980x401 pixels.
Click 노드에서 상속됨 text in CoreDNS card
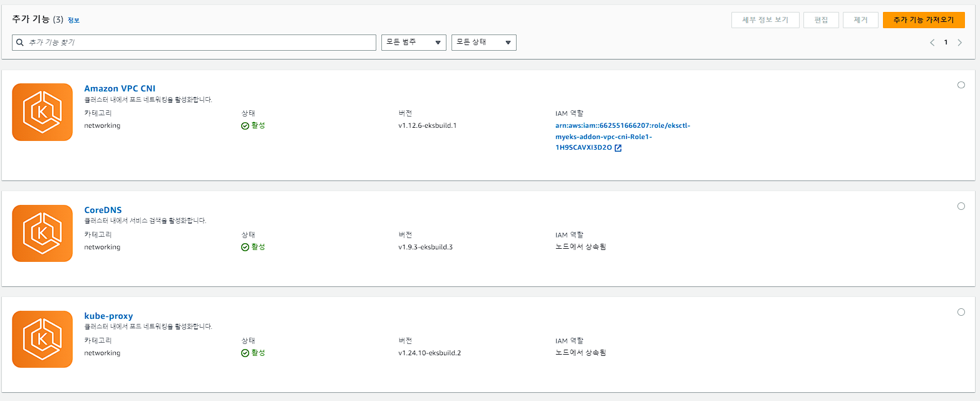(x=580, y=247)
